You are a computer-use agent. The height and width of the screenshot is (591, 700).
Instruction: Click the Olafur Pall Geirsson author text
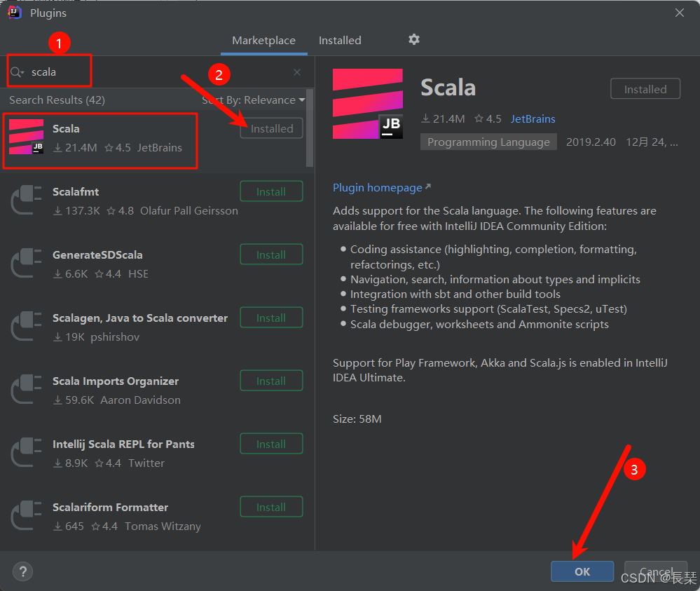click(189, 211)
